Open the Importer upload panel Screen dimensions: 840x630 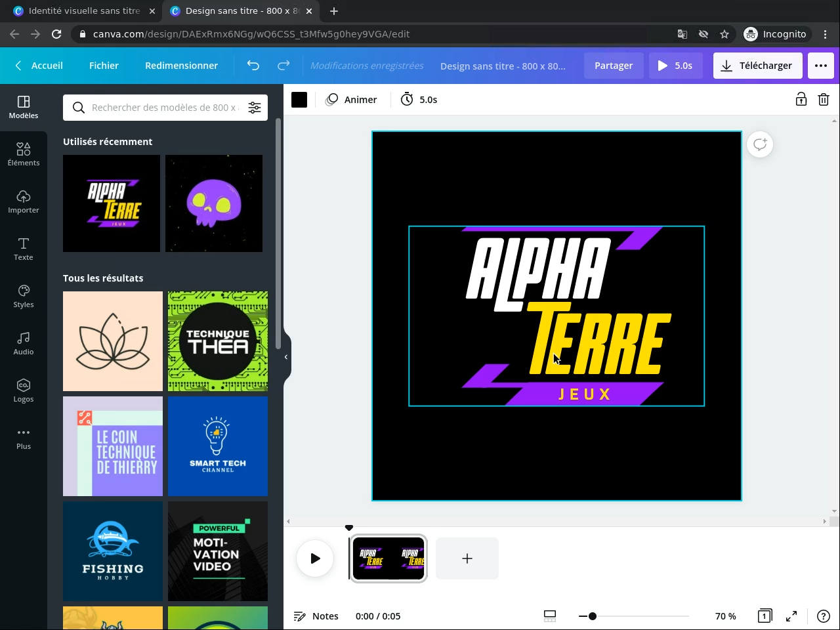pos(24,201)
